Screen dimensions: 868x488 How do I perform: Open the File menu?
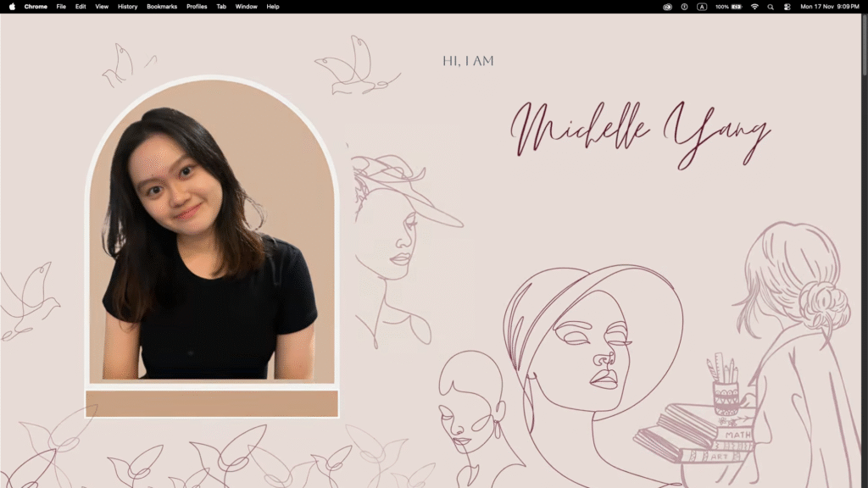(x=61, y=6)
